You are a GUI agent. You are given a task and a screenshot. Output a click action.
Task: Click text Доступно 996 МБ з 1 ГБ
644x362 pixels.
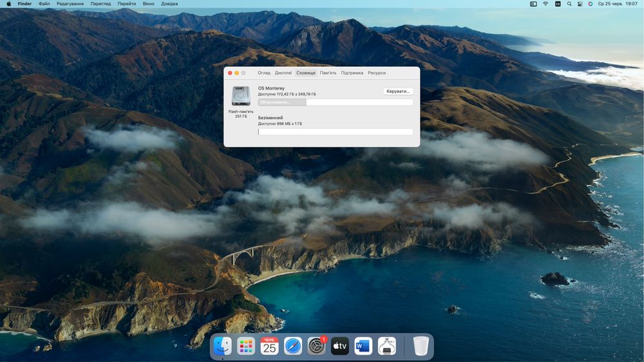point(280,124)
